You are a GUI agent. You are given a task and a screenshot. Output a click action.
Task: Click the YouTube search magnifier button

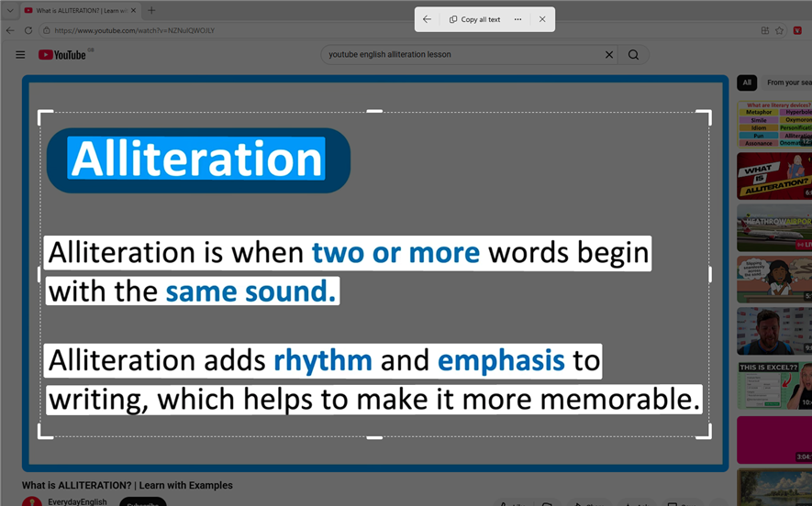(633, 55)
